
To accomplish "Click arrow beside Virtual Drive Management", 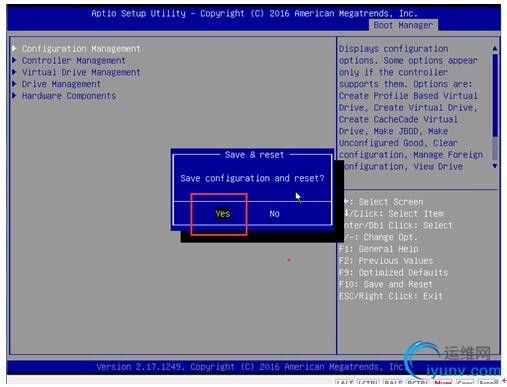I will coord(14,72).
